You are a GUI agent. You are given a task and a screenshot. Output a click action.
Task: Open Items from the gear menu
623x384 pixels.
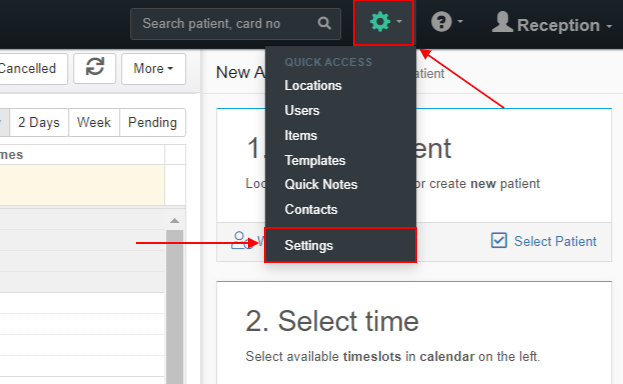tap(300, 136)
